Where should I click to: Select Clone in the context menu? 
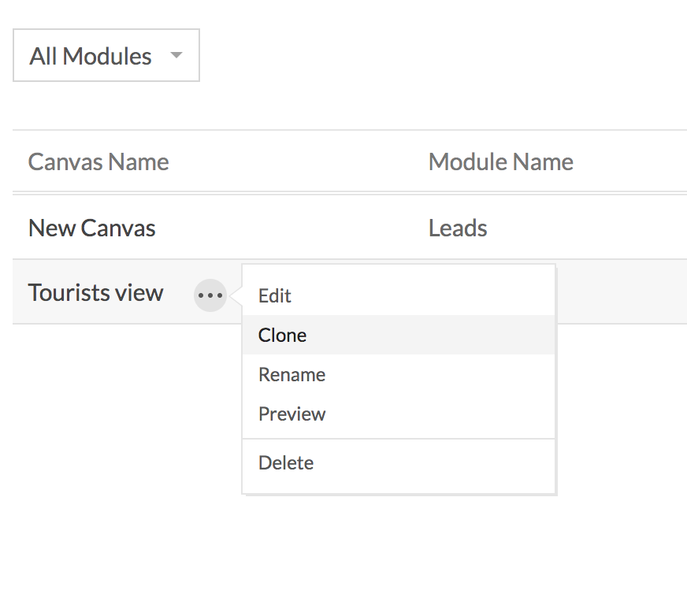click(283, 336)
